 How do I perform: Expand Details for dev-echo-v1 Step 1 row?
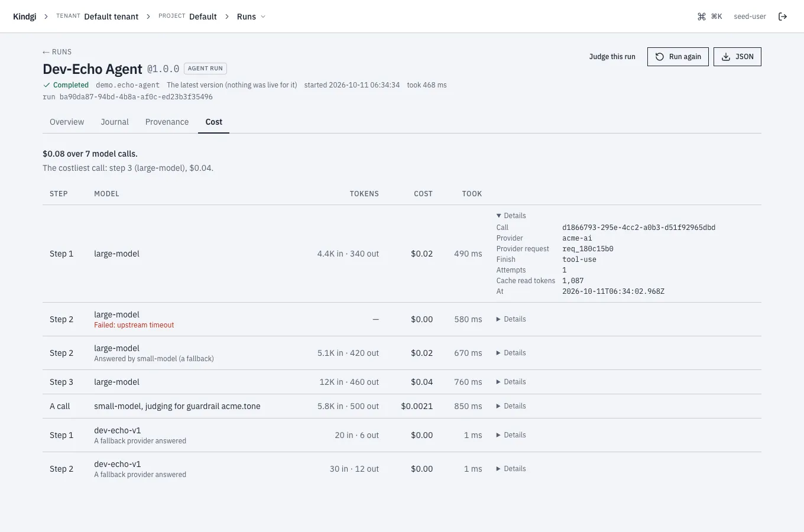click(x=511, y=435)
